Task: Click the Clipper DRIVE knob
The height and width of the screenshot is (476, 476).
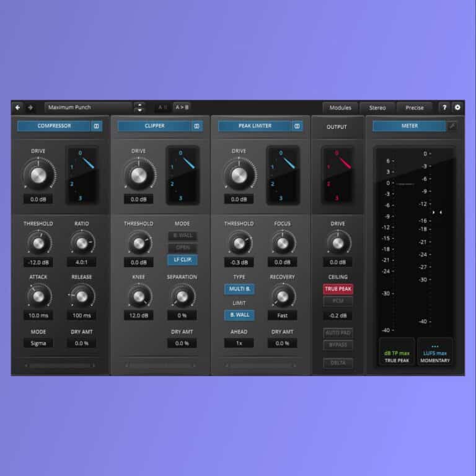Action: click(139, 175)
